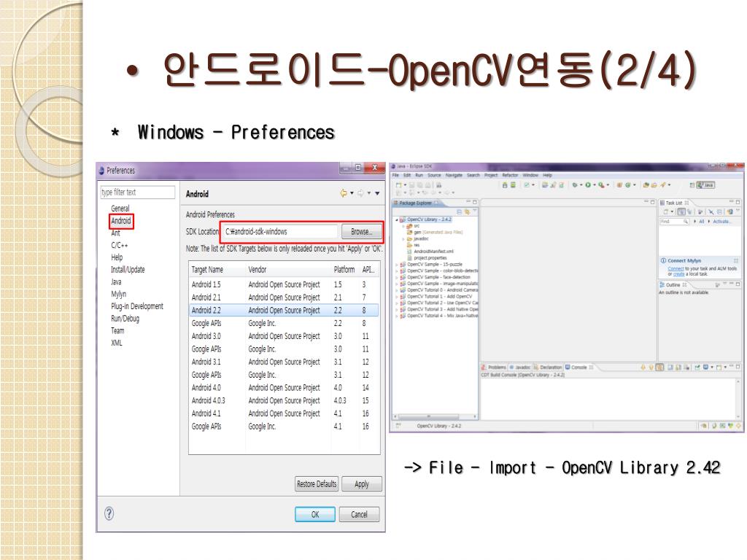The image size is (747, 560).
Task: Click the forward arrow icon in Preferences
Action: [x=360, y=192]
